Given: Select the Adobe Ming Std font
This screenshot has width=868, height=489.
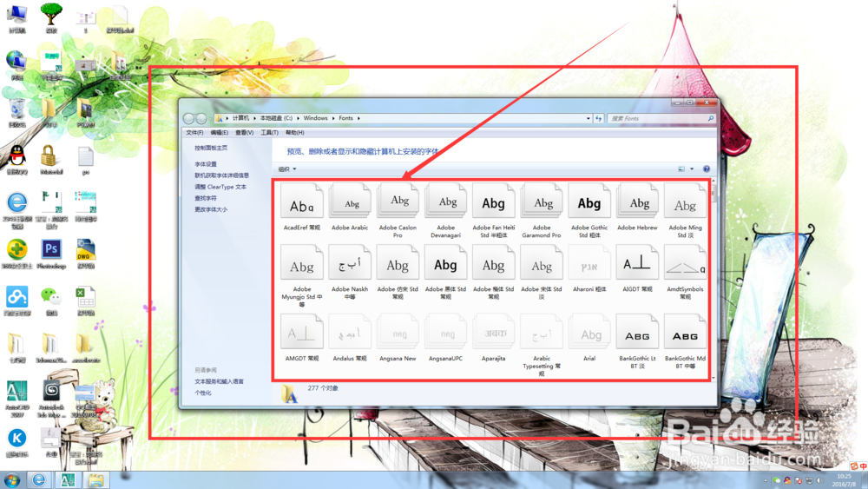Looking at the screenshot, I should click(x=685, y=211).
